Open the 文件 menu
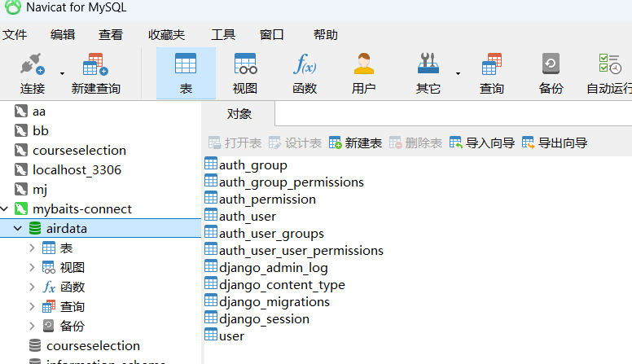This screenshot has width=632, height=364. (15, 35)
